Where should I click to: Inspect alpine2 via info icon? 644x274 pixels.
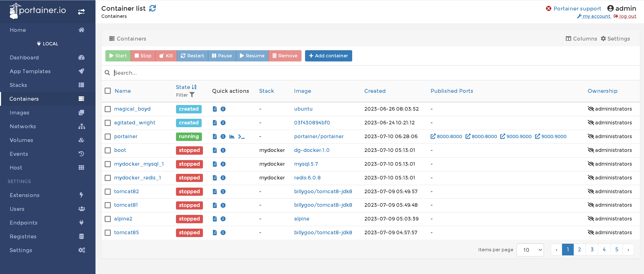pos(223,219)
